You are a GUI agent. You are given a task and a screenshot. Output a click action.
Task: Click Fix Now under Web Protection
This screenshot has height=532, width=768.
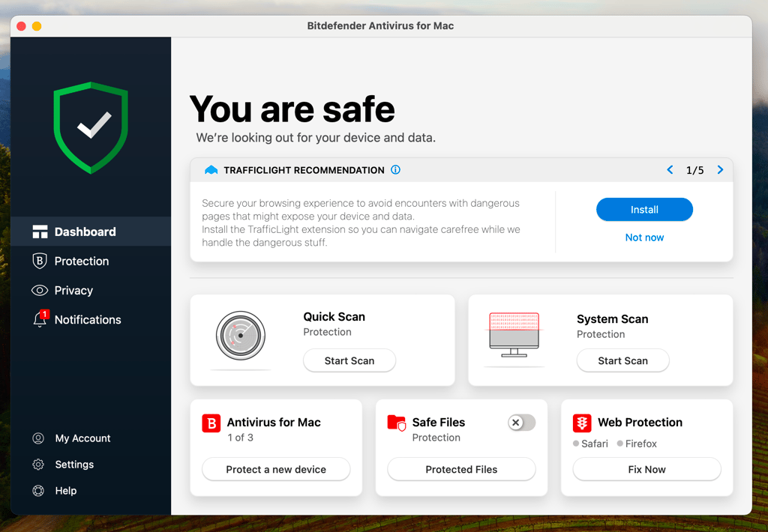click(x=646, y=469)
